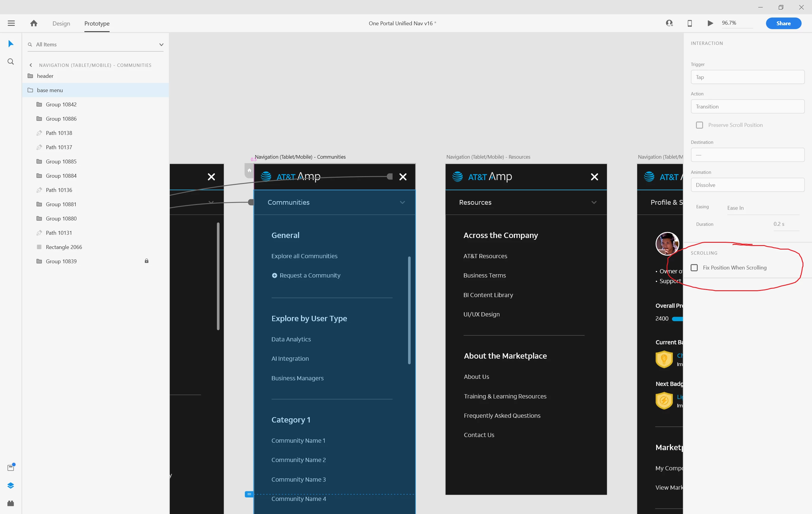Image resolution: width=812 pixels, height=514 pixels.
Task: Expand the All Items filter dropdown
Action: [161, 45]
